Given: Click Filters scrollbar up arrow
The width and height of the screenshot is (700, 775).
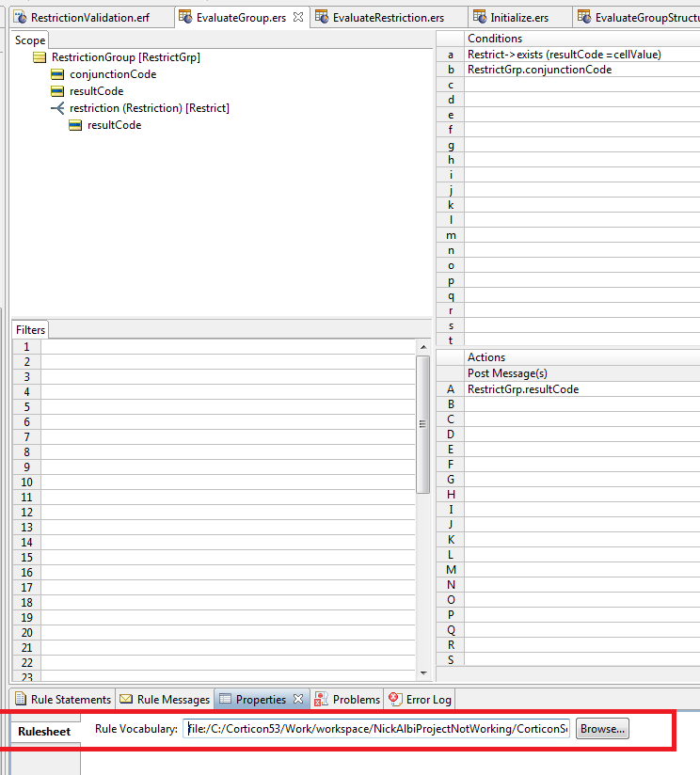Looking at the screenshot, I should (423, 347).
